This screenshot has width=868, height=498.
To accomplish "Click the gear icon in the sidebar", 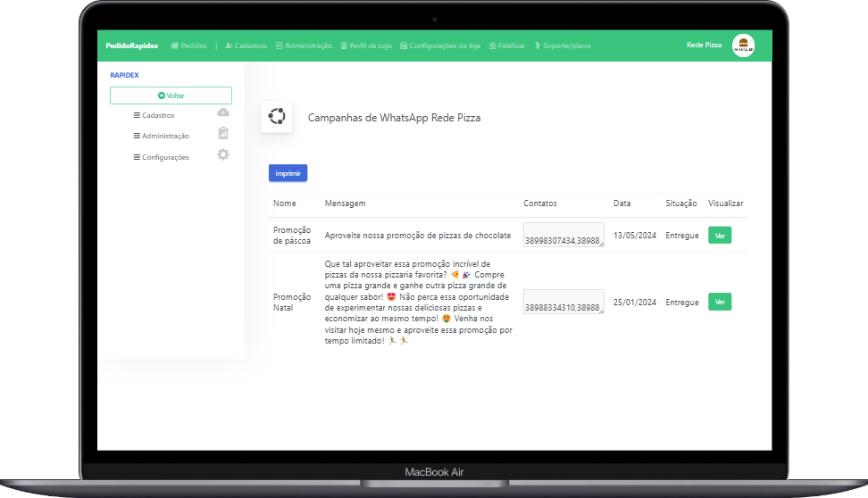I will click(x=223, y=154).
